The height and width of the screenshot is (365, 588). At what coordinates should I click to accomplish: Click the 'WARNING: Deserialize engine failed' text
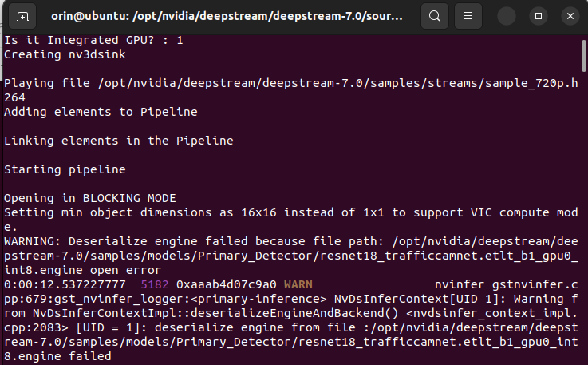coord(126,241)
